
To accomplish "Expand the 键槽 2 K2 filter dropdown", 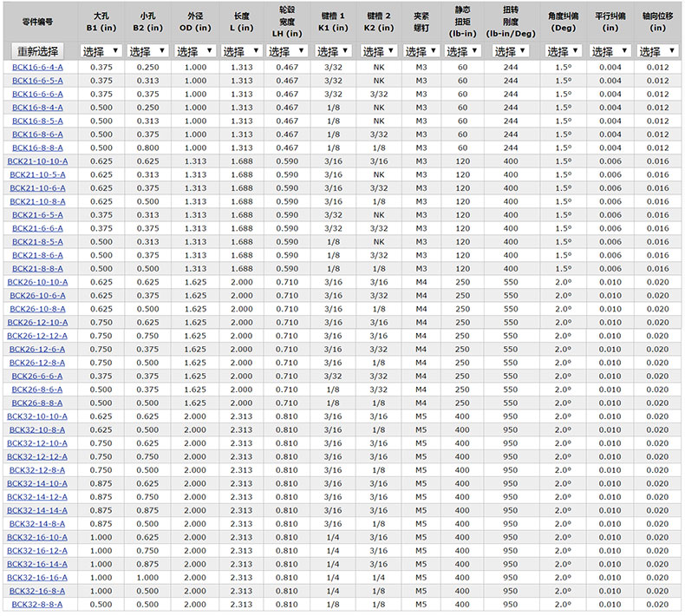I will click(379, 51).
